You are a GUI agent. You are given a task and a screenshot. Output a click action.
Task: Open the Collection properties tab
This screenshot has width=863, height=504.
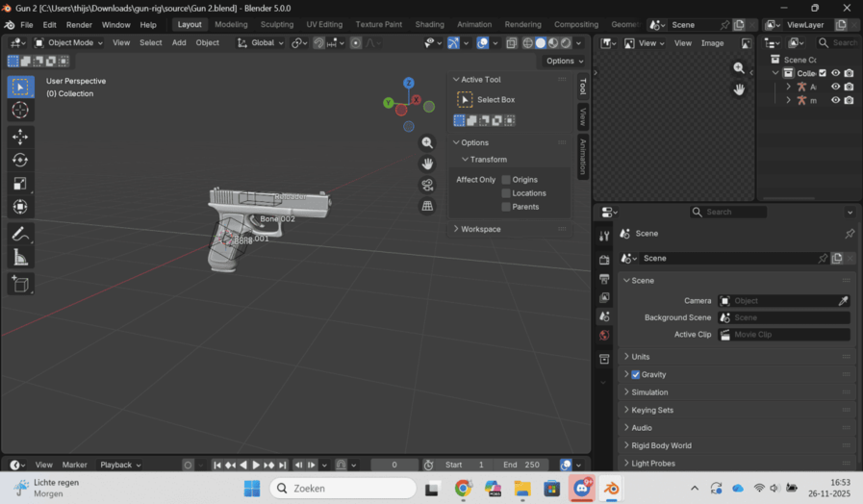click(604, 360)
